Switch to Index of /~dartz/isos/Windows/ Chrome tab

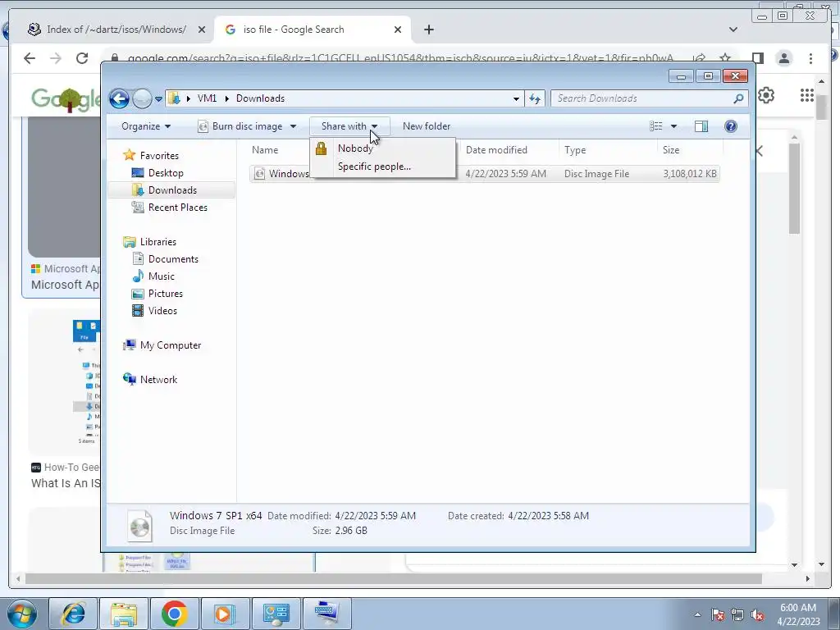tap(116, 30)
